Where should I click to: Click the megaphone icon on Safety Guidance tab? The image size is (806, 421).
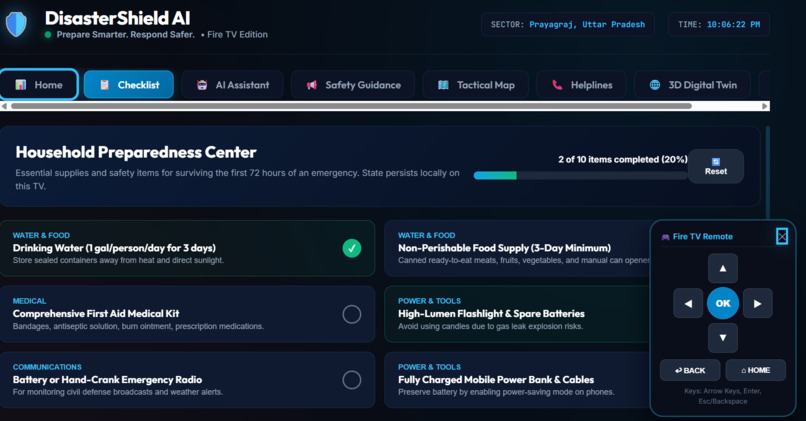click(x=312, y=85)
